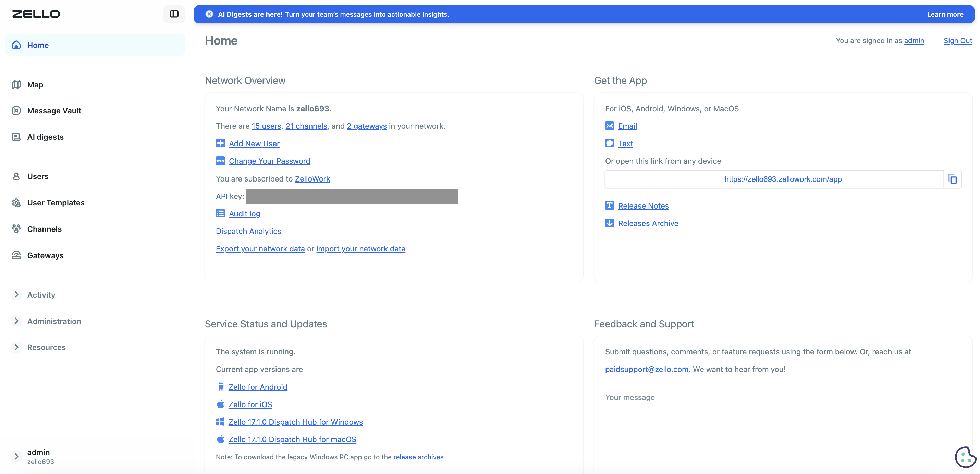Open the 15 users link

pos(266,126)
